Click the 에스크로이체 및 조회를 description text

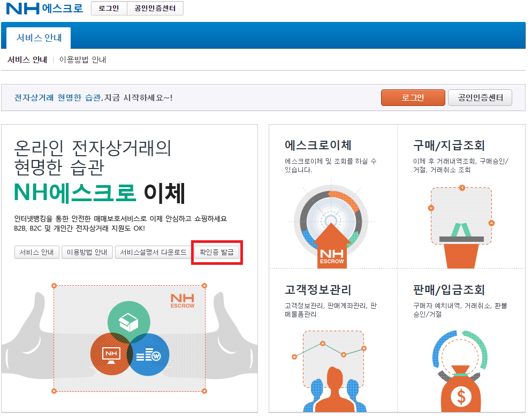331,165
